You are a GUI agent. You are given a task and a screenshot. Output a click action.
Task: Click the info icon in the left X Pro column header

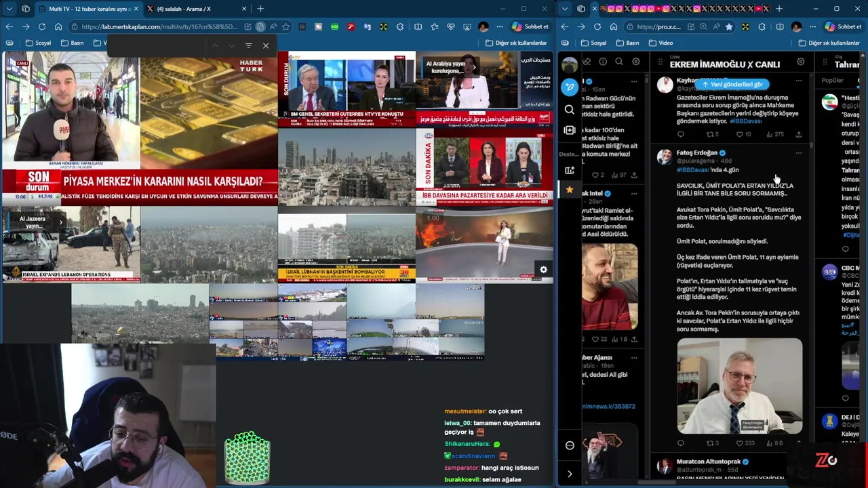point(603,62)
